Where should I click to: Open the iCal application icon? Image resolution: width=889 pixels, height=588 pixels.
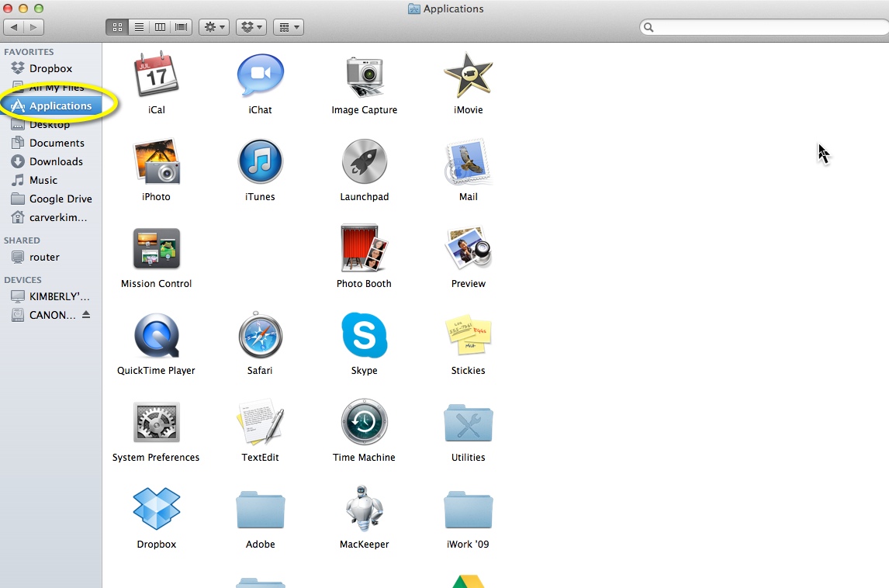coord(157,74)
